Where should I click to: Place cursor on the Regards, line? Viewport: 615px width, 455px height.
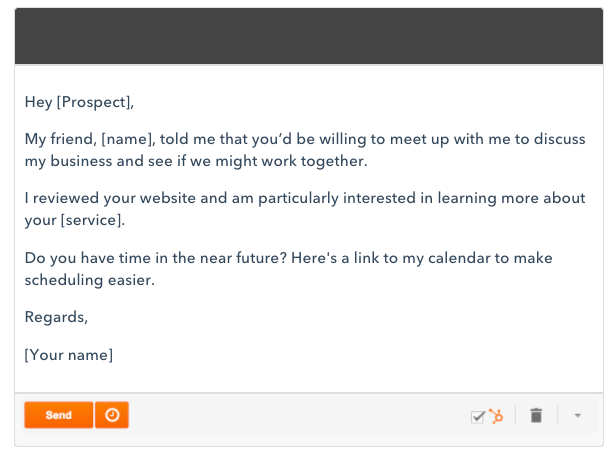pyautogui.click(x=56, y=317)
